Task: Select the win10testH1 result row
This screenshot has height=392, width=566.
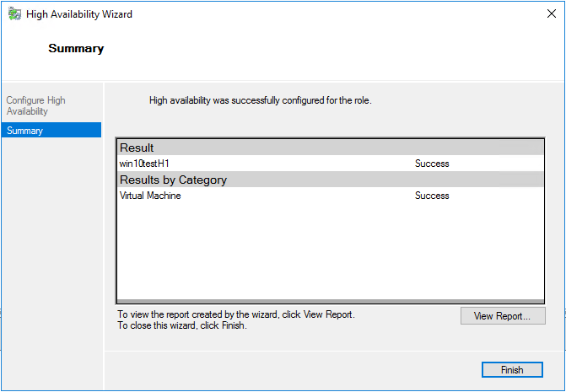Action: click(x=331, y=164)
